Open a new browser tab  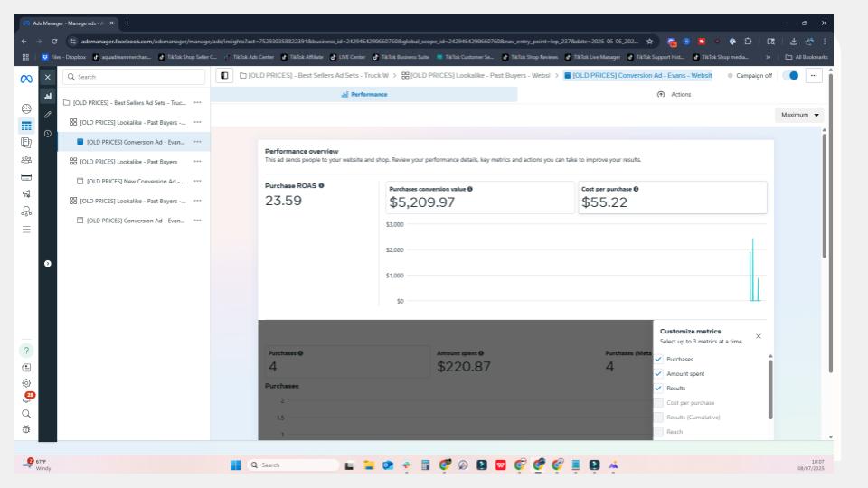click(127, 23)
